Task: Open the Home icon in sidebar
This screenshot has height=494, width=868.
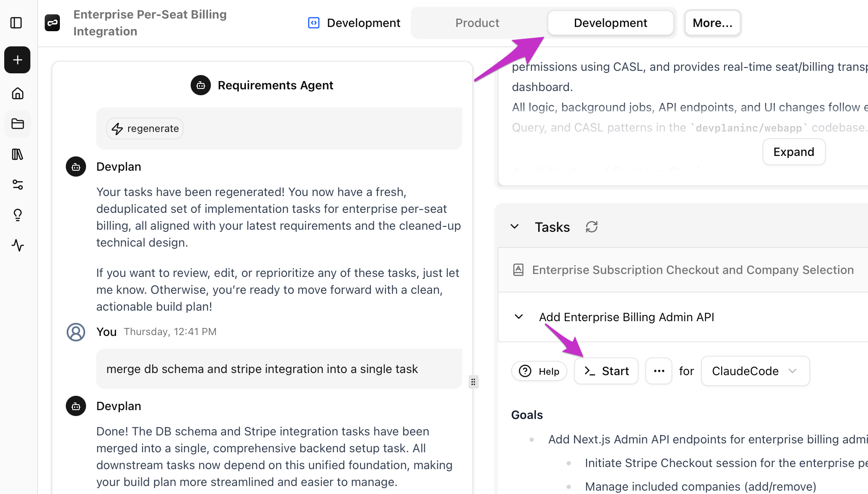Action: point(17,93)
